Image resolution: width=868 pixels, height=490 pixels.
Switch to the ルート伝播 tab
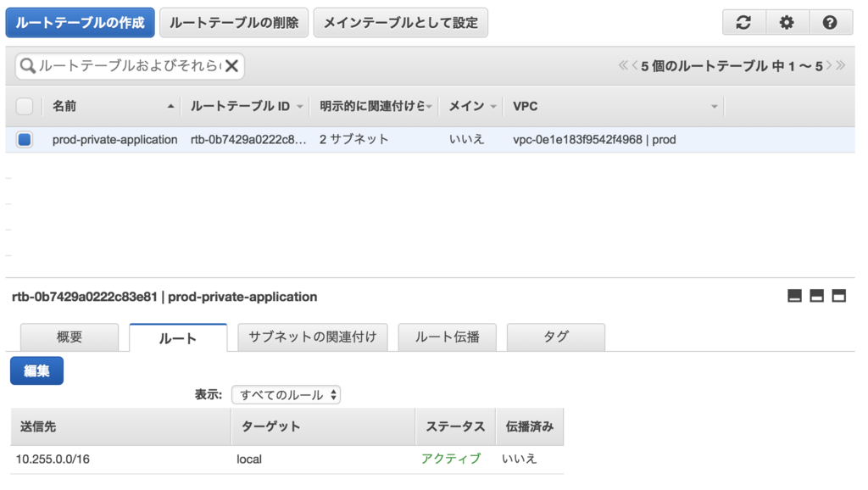pyautogui.click(x=448, y=337)
